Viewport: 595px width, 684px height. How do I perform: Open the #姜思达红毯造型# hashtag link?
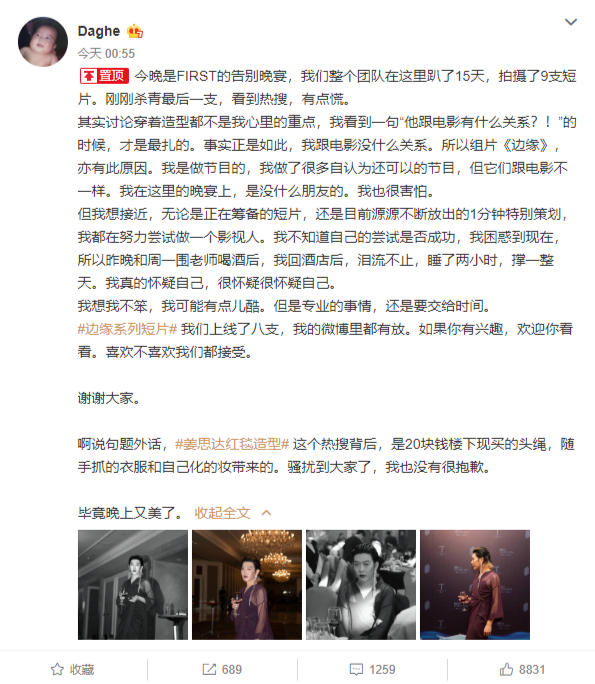click(x=232, y=444)
